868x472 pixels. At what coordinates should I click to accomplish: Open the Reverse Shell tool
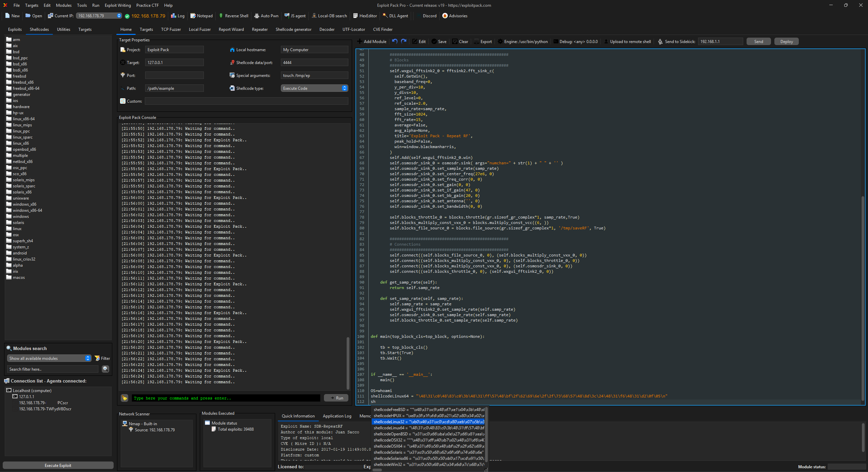click(233, 16)
